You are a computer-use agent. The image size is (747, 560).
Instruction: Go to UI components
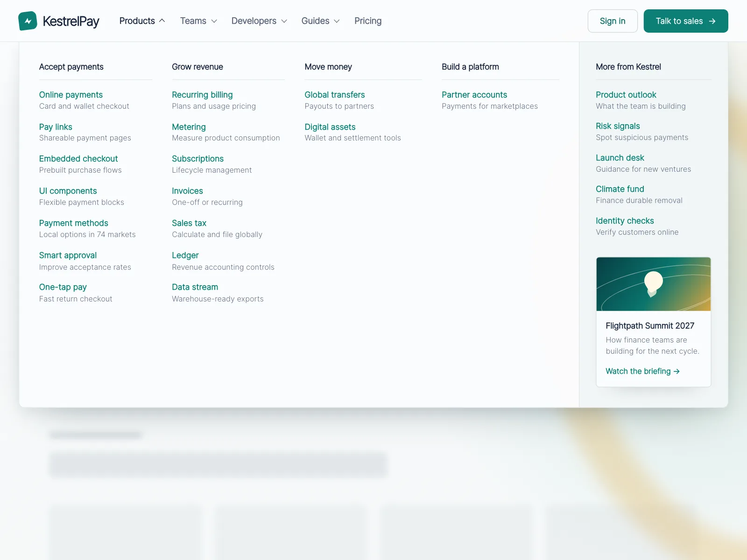[68, 191]
